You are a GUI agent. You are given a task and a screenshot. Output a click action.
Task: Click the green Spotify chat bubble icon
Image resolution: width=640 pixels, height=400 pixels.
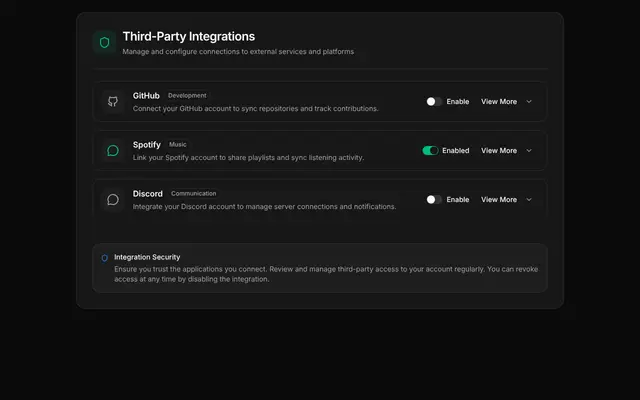(x=113, y=151)
